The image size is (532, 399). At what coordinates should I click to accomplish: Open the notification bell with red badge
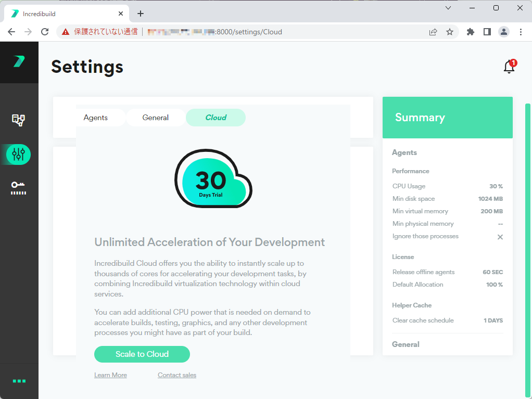[x=509, y=67]
